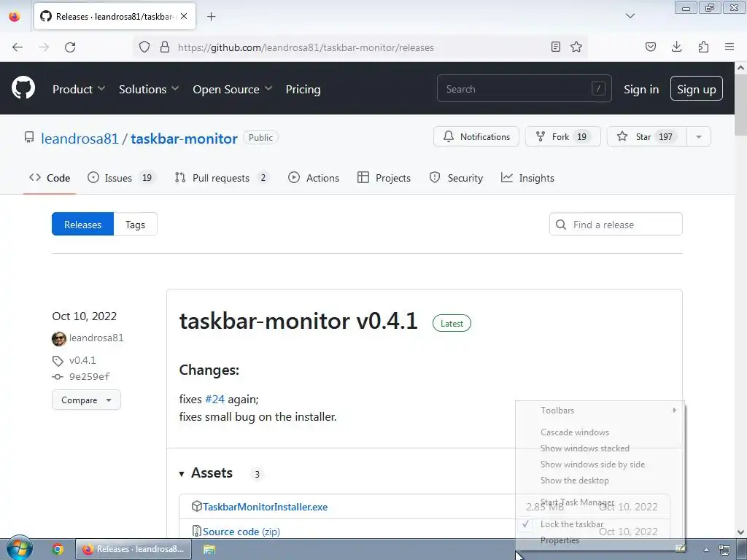Expand Toolbars submenu in taskbar context menu
Viewport: 747px width, 560px height.
pyautogui.click(x=600, y=411)
